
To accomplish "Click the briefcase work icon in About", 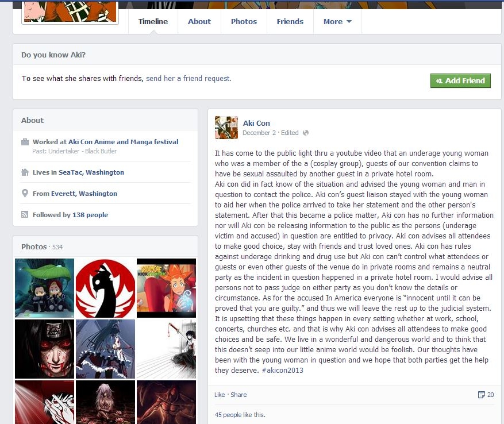I will click(25, 142).
